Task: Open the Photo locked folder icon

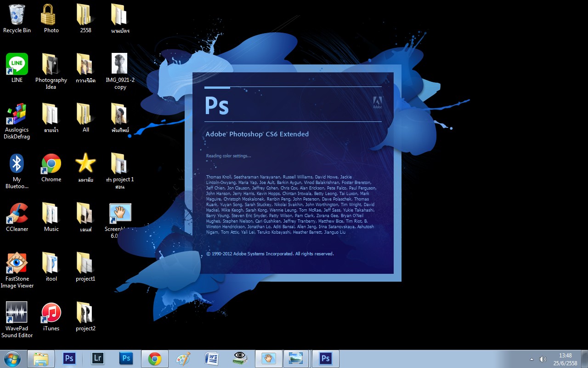Action: 51,18
